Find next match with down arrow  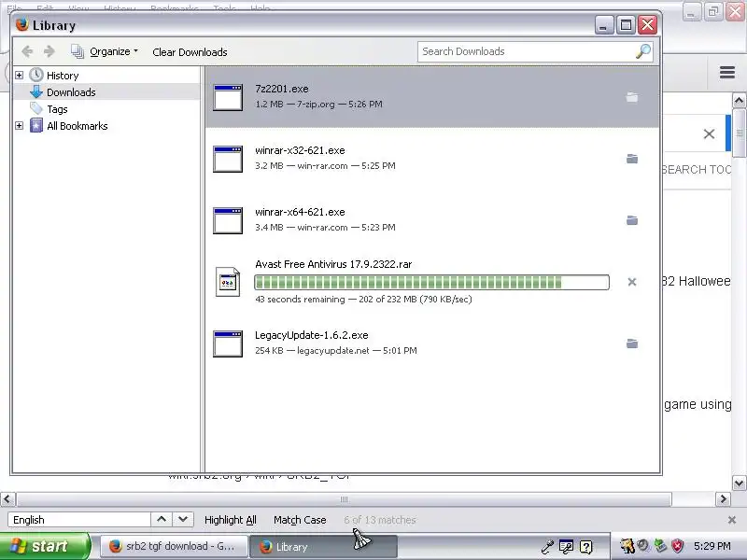coord(183,519)
